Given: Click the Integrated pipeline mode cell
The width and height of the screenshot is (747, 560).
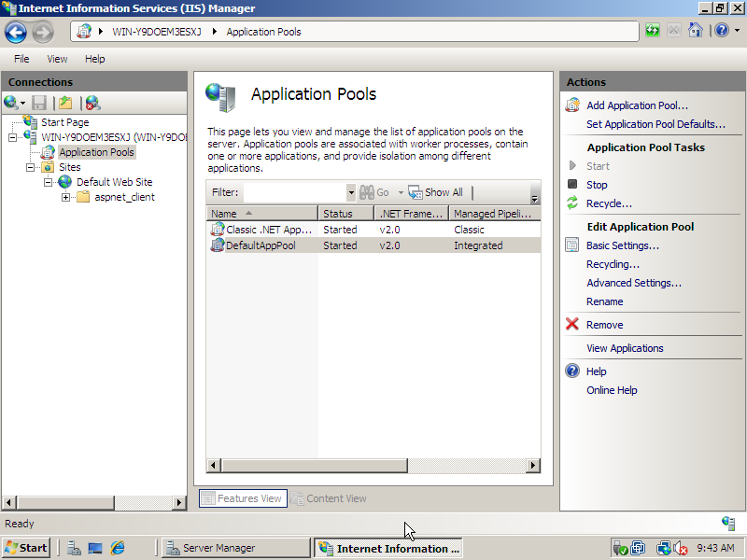Looking at the screenshot, I should [x=478, y=245].
